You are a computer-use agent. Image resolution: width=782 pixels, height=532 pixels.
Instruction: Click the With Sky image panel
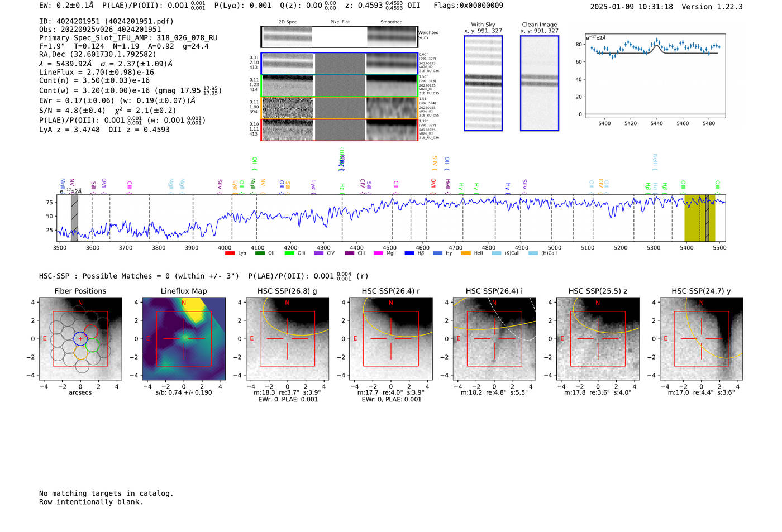pos(483,83)
